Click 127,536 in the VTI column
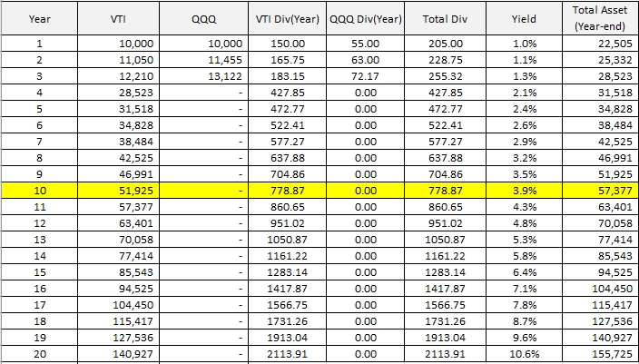639x364 pixels. pyautogui.click(x=118, y=337)
